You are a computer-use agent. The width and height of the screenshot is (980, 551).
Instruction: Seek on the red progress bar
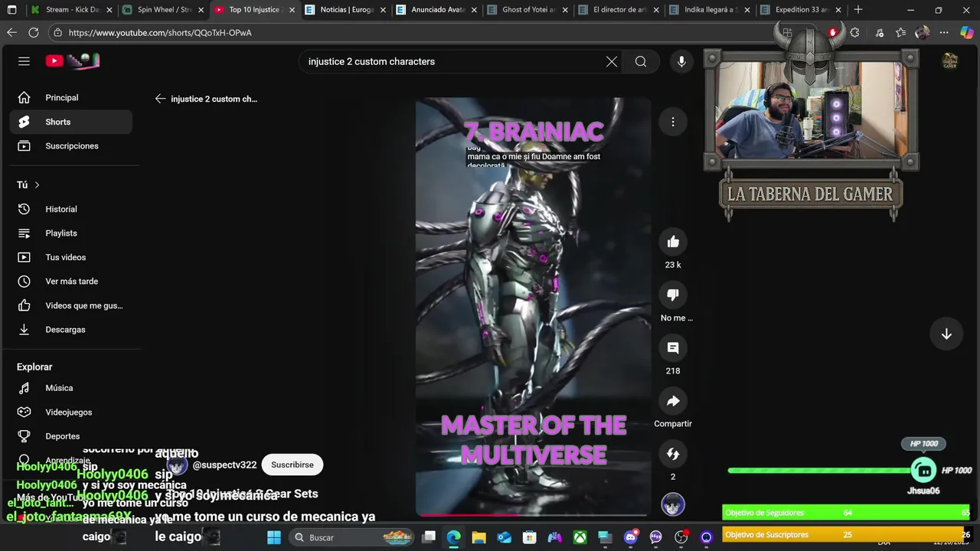[533, 515]
